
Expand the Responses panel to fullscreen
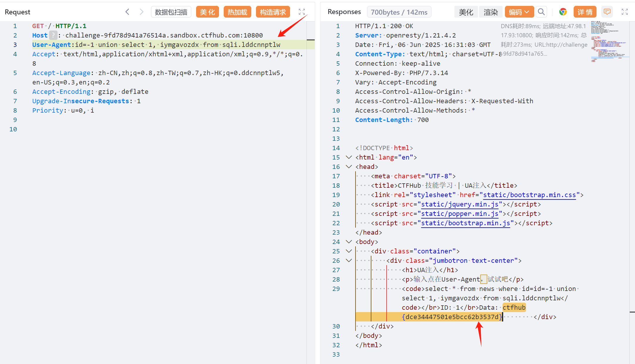[624, 12]
